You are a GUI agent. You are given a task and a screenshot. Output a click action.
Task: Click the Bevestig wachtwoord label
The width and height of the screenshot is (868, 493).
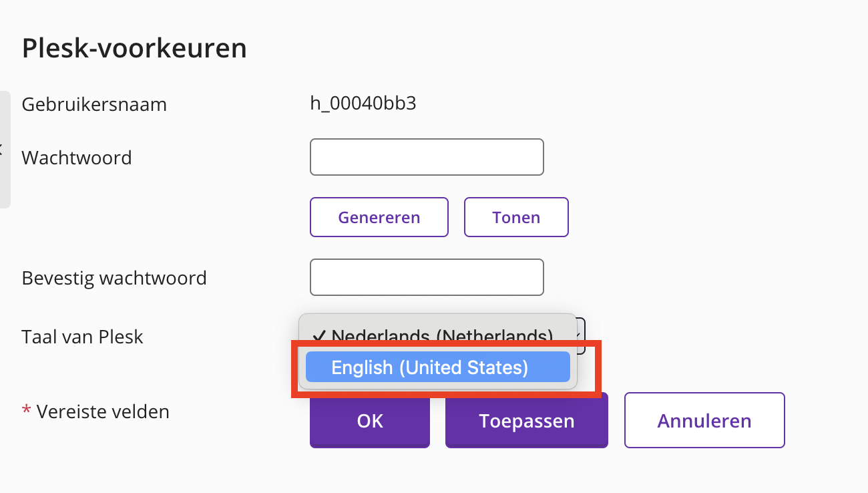coord(114,278)
